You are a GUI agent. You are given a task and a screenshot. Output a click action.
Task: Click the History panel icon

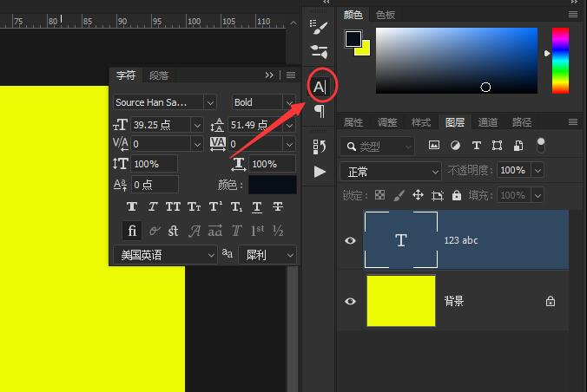pos(319,147)
